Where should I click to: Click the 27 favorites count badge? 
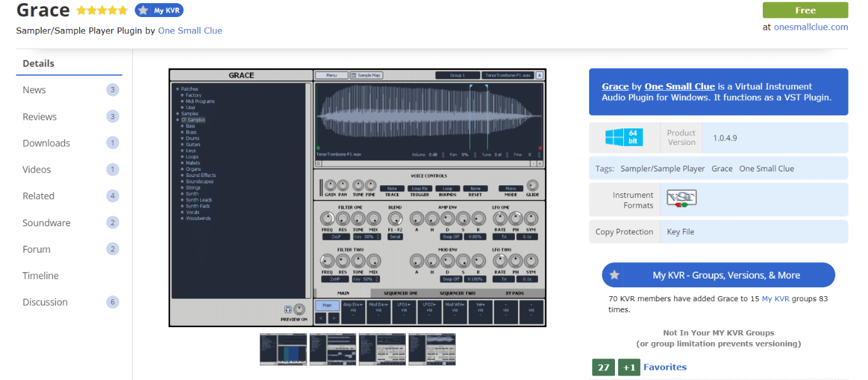pyautogui.click(x=603, y=367)
